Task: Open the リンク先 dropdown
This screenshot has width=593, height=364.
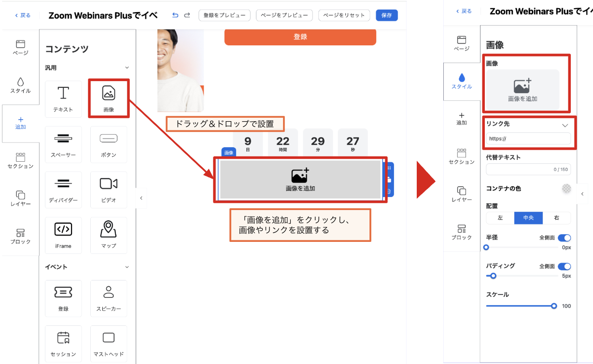Action: pyautogui.click(x=565, y=125)
